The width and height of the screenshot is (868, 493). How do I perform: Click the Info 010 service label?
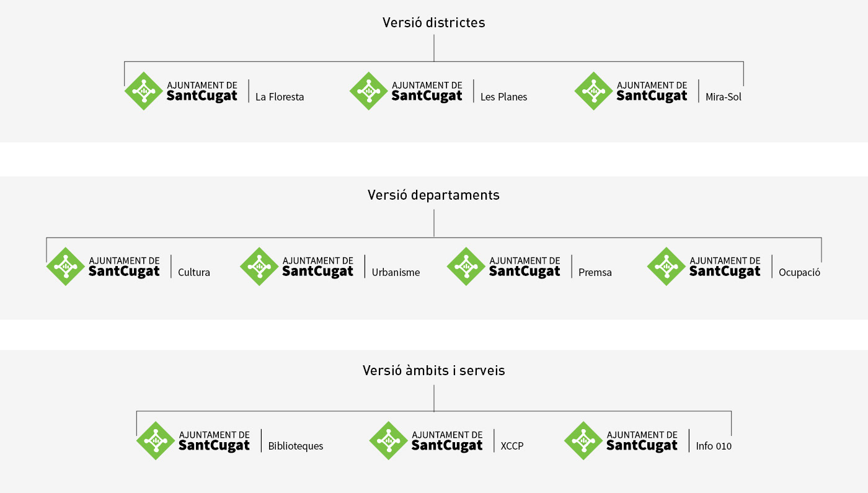click(714, 446)
